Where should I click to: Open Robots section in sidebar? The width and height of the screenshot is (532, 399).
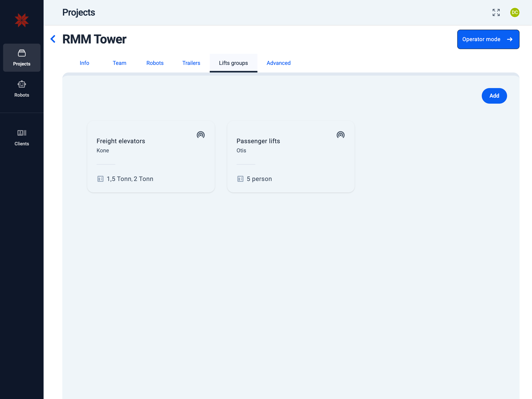[x=22, y=89]
